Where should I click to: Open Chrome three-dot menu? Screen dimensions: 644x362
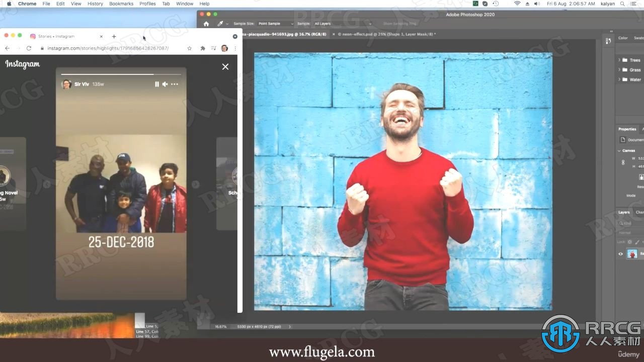click(x=235, y=48)
